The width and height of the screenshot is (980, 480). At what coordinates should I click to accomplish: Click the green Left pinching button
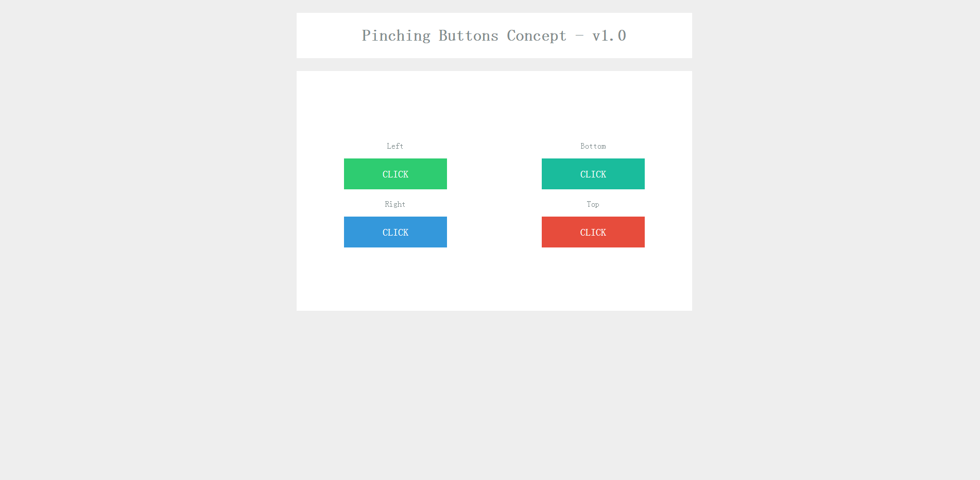395,174
